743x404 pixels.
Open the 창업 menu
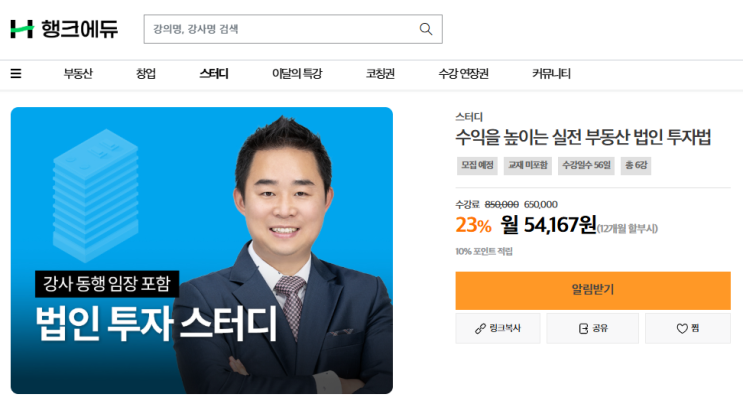145,73
